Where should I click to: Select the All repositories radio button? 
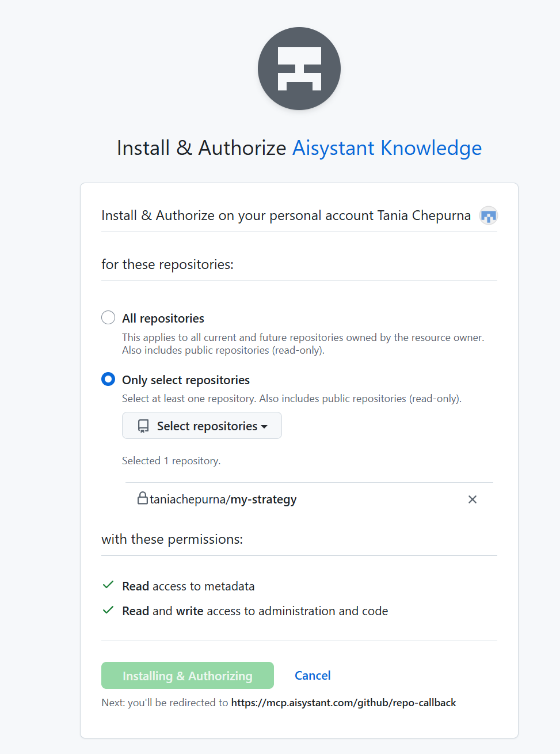point(108,318)
